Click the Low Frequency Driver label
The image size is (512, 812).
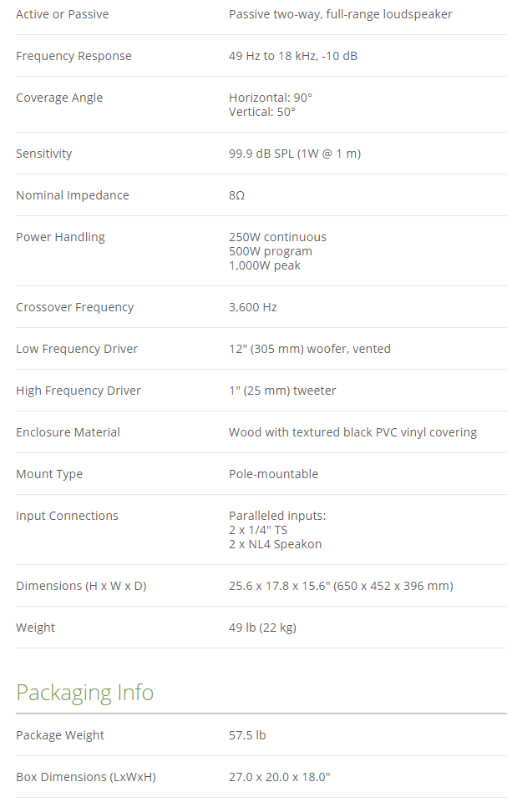[x=77, y=349]
